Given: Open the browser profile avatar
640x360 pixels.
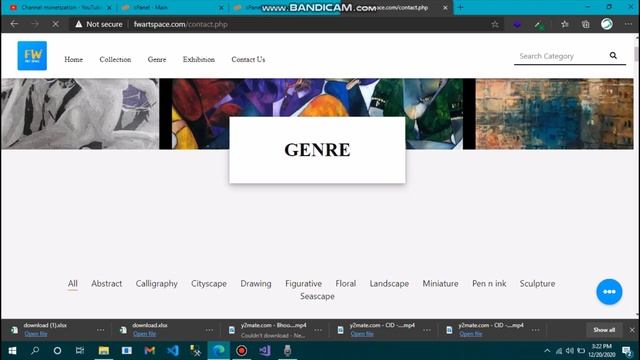Looking at the screenshot, I should point(607,24).
